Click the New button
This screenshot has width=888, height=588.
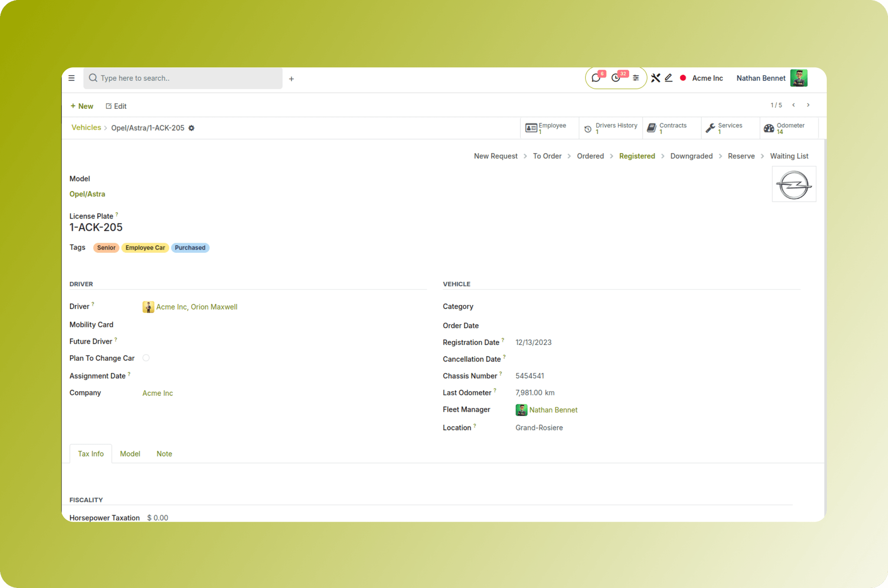82,106
